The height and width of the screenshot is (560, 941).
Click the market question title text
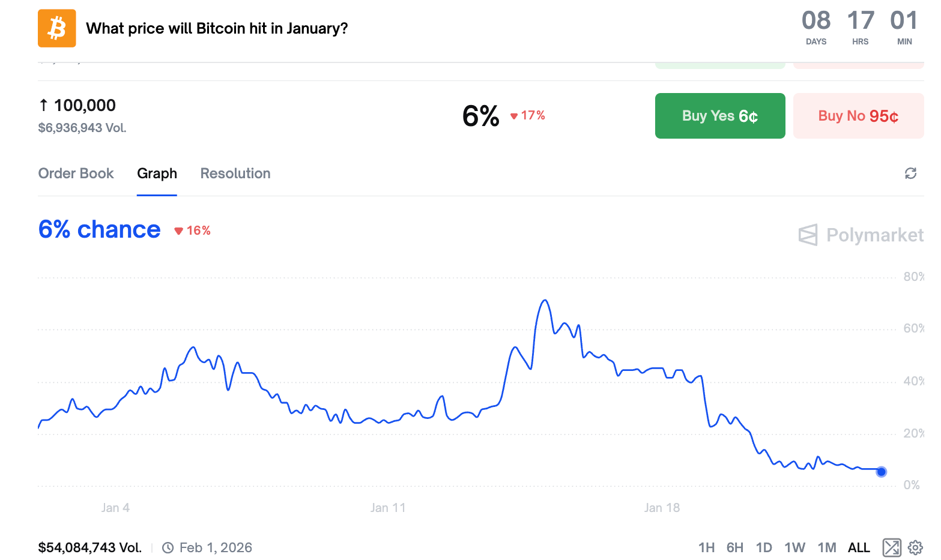(217, 28)
